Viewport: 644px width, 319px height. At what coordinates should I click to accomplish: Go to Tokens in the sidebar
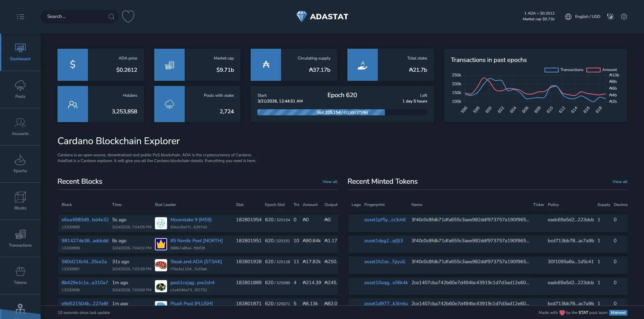20,276
